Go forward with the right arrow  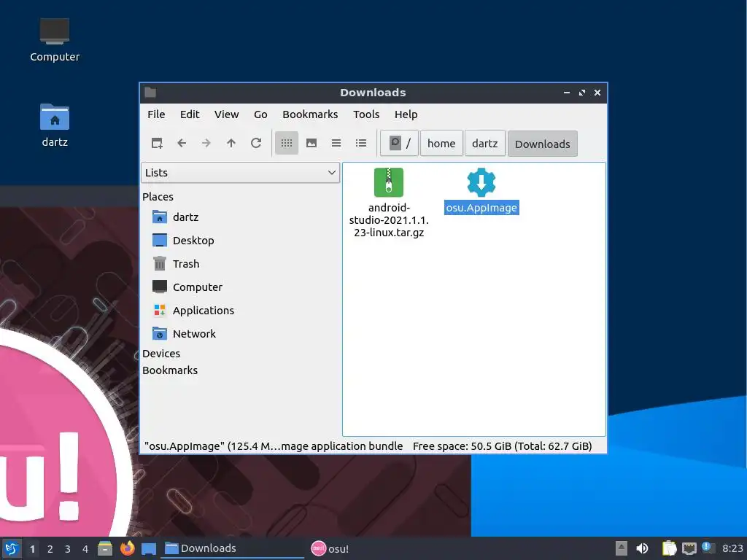(x=206, y=143)
